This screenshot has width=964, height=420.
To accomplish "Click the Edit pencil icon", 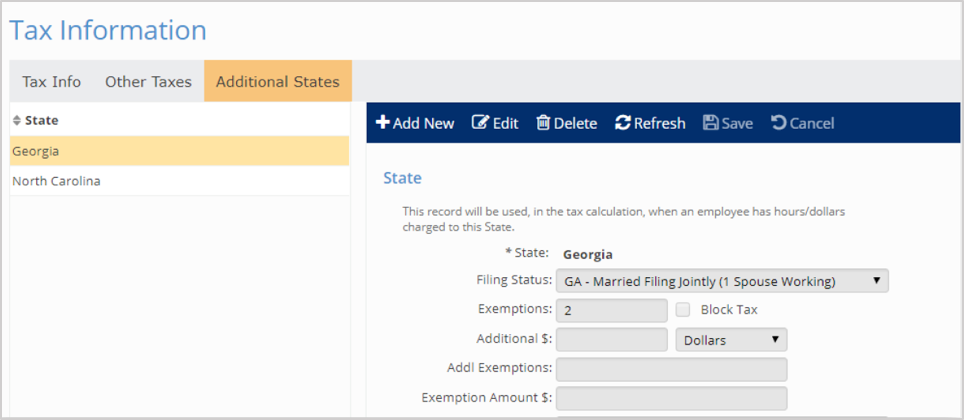I will coord(480,123).
